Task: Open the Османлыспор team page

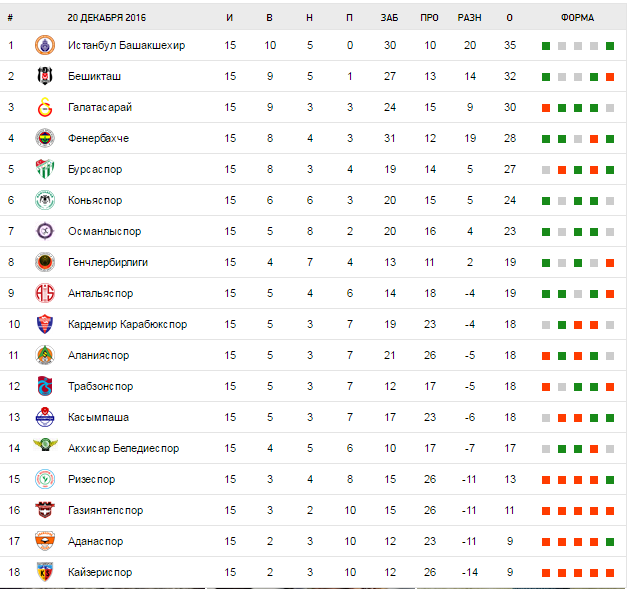Action: tap(99, 231)
